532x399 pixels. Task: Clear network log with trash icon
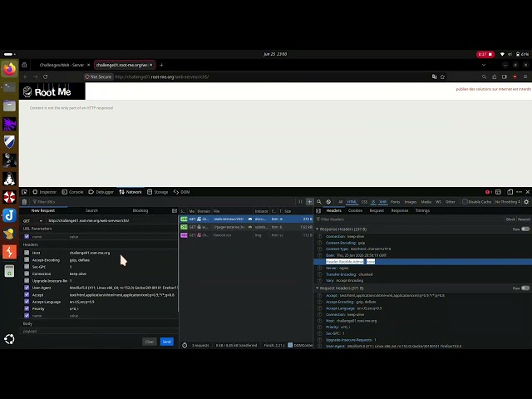[24, 202]
